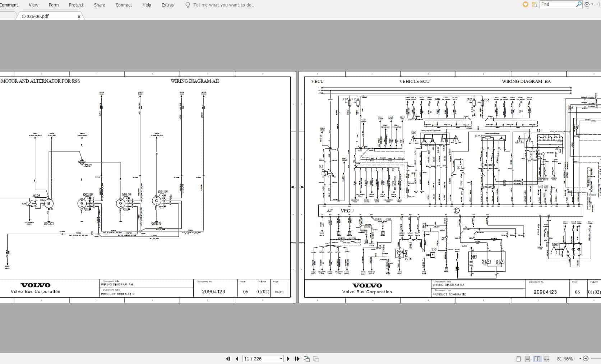This screenshot has width=601, height=364.
Task: Jump to the first page
Action: click(228, 359)
